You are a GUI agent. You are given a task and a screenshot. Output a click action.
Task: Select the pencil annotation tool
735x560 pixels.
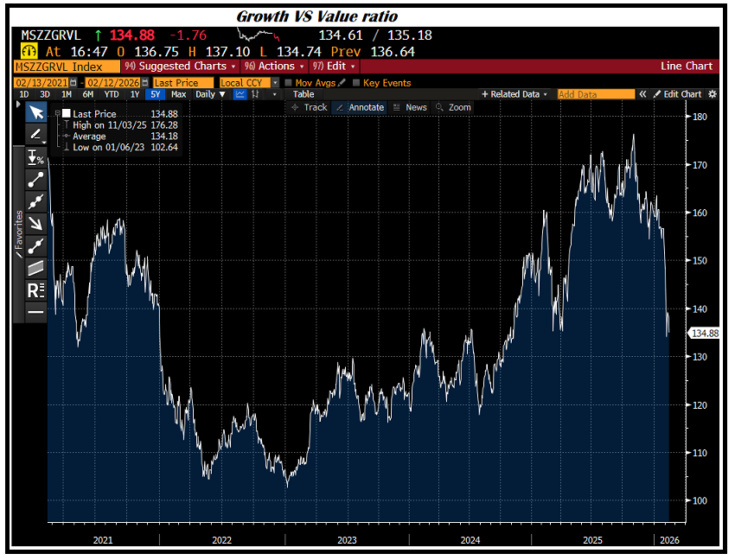pyautogui.click(x=36, y=134)
